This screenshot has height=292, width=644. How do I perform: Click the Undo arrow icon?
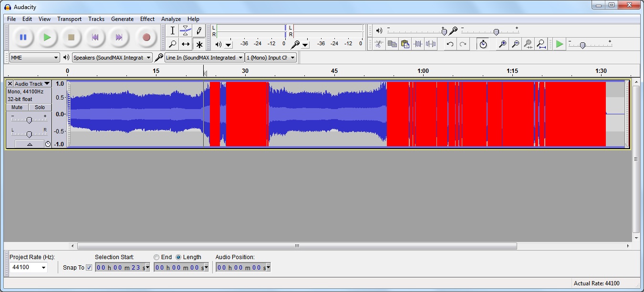[x=449, y=44]
